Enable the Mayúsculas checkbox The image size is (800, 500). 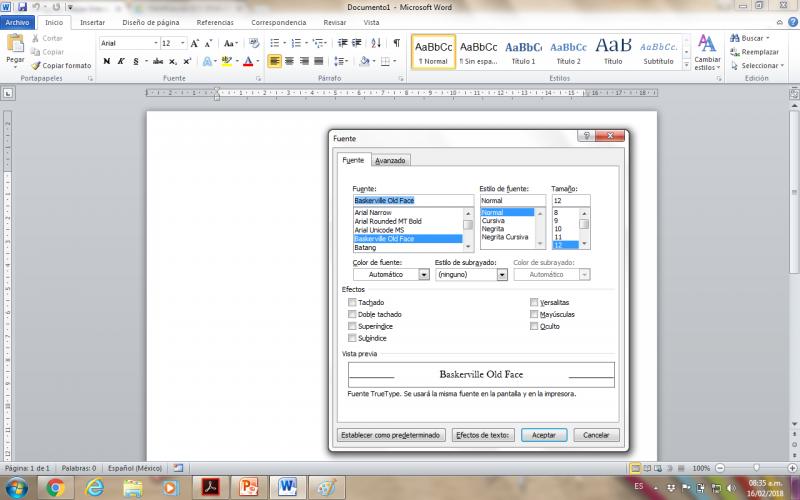pos(534,314)
